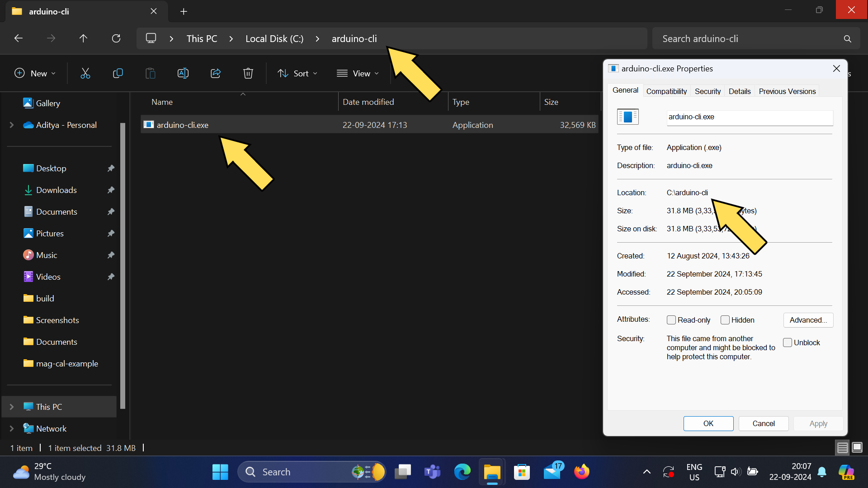
Task: Launch Microsoft Teams from taskbar
Action: point(433,472)
